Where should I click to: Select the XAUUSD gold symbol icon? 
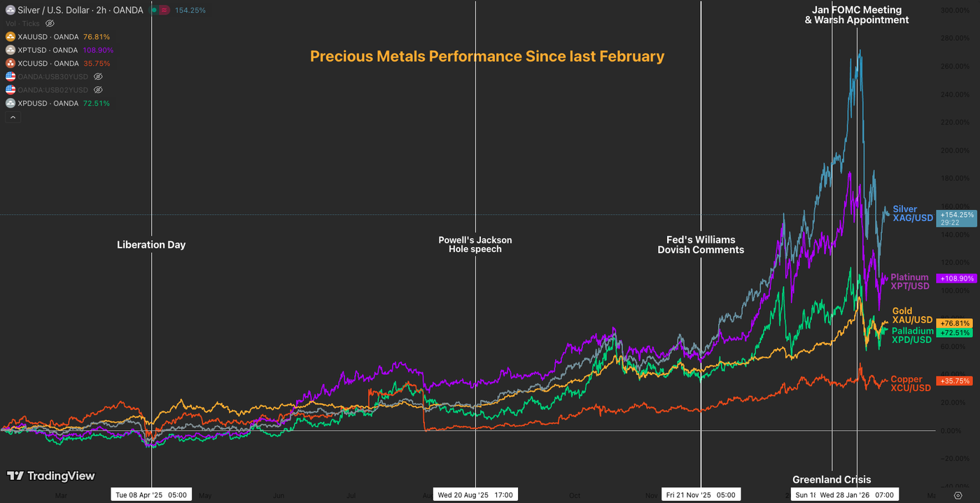(10, 36)
